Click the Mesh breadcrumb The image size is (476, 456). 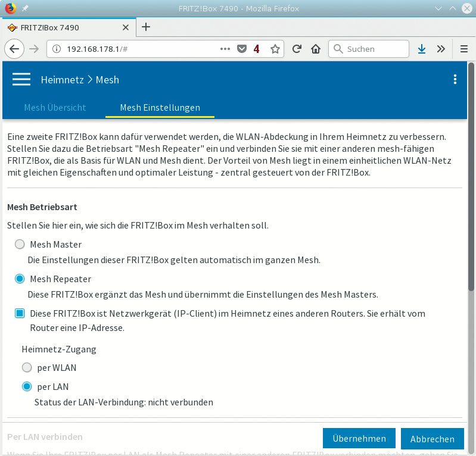pyautogui.click(x=107, y=80)
